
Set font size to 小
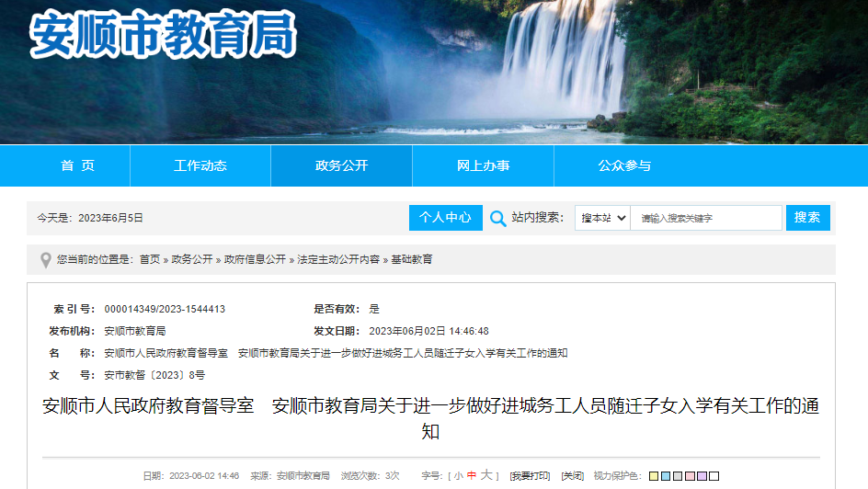point(458,476)
